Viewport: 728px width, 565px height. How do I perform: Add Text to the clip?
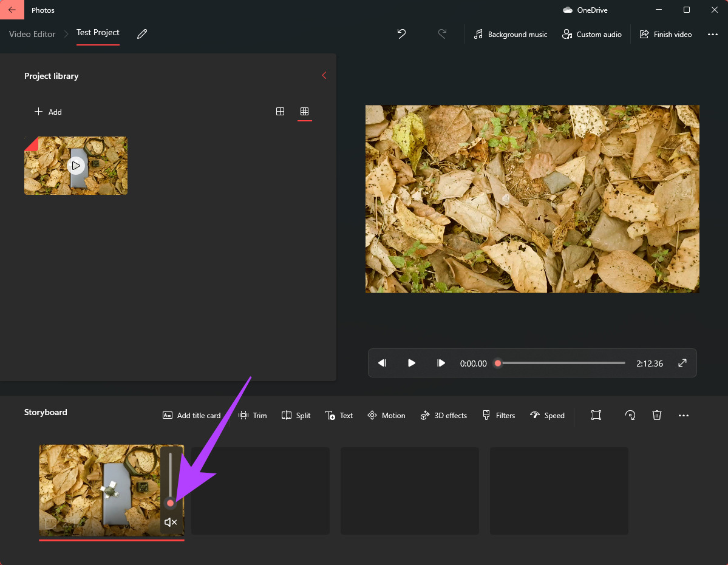tap(339, 416)
